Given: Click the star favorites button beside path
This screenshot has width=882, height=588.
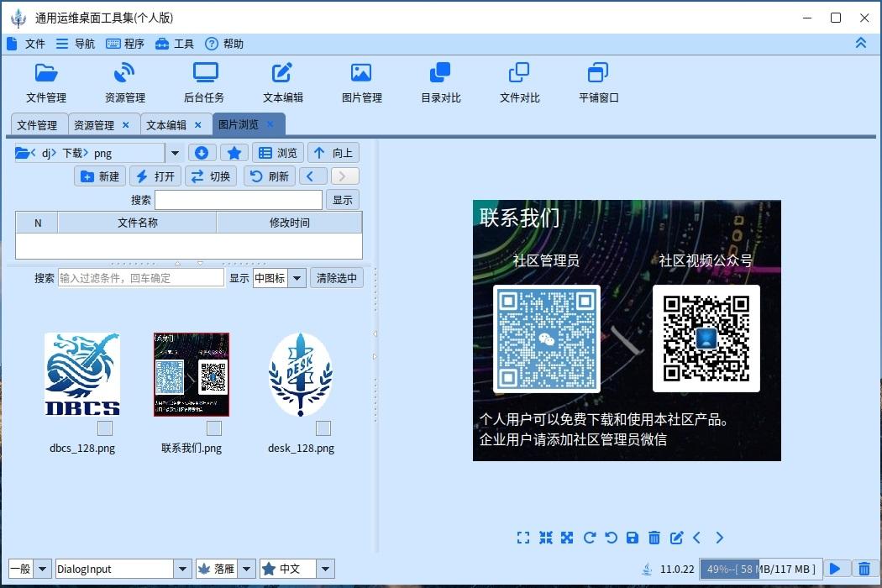Looking at the screenshot, I should [x=234, y=153].
